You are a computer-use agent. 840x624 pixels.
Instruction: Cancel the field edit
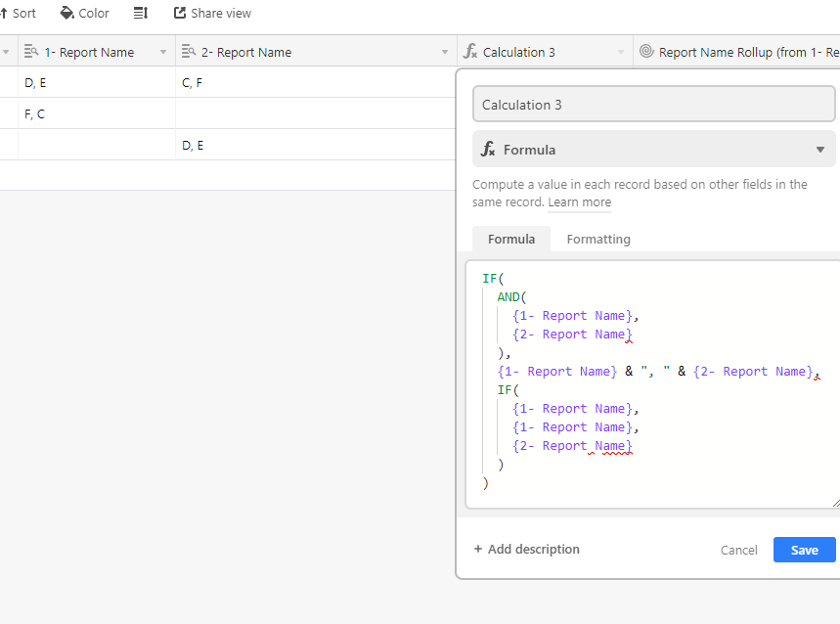[738, 550]
